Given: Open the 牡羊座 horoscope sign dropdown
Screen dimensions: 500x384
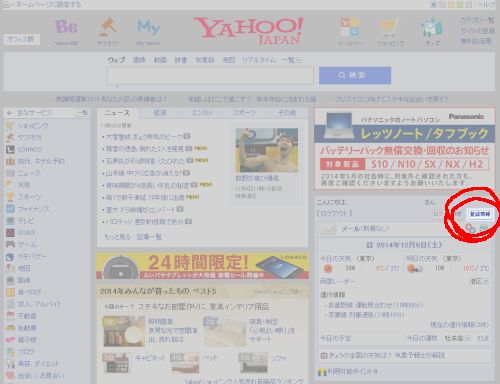Looking at the screenshot, I should tap(457, 338).
